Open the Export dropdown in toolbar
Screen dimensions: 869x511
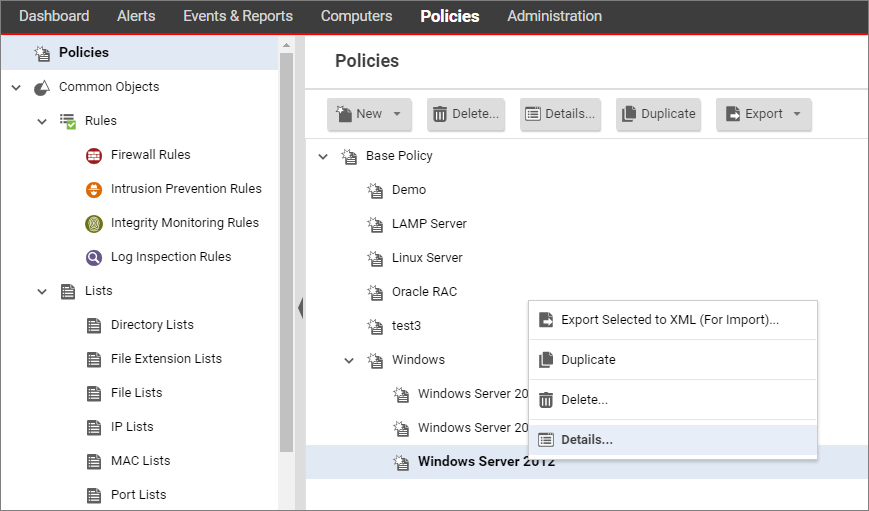point(797,114)
